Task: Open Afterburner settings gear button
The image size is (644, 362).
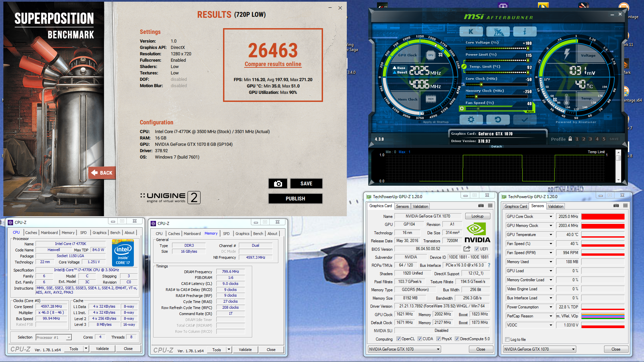Action: [471, 120]
